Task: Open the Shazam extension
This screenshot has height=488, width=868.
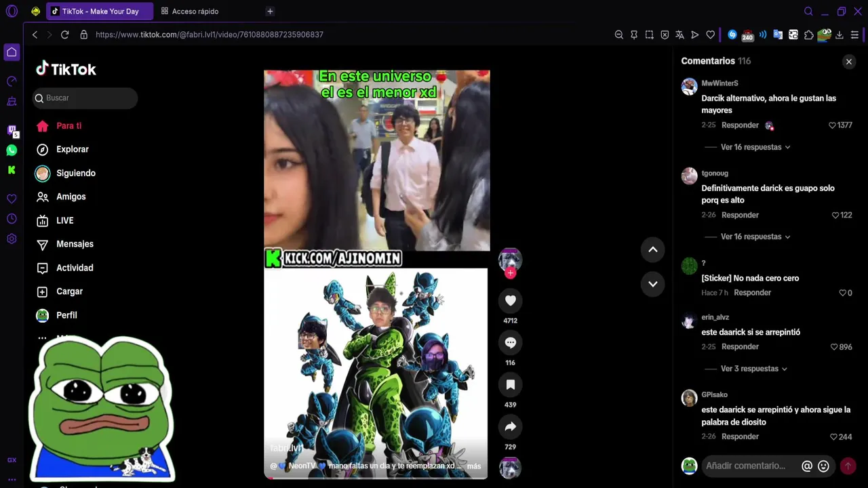Action: [732, 35]
